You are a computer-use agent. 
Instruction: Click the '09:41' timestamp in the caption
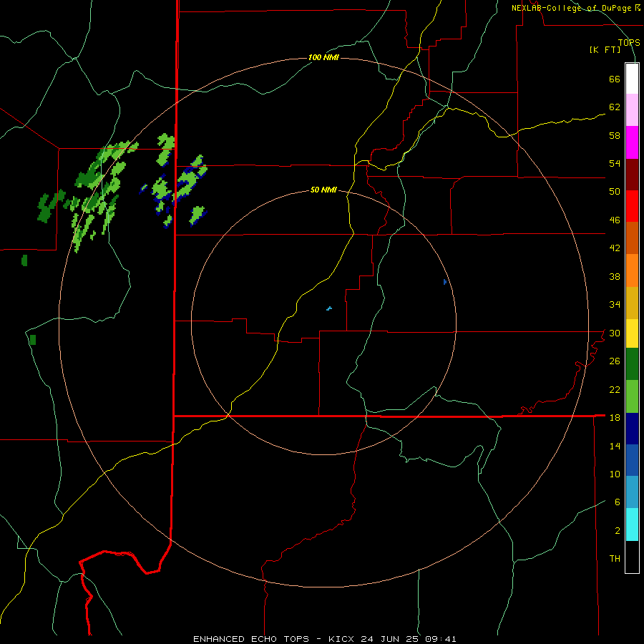(x=441, y=639)
